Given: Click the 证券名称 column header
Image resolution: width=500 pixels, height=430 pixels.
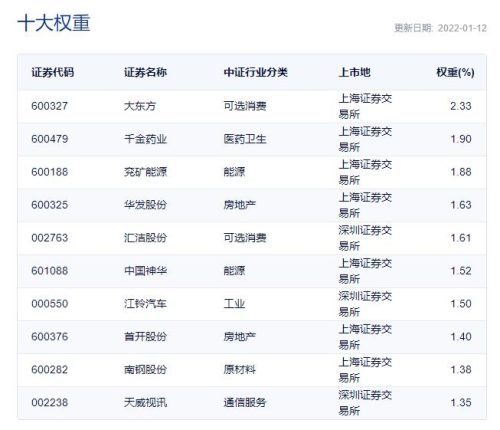Looking at the screenshot, I should 145,72.
